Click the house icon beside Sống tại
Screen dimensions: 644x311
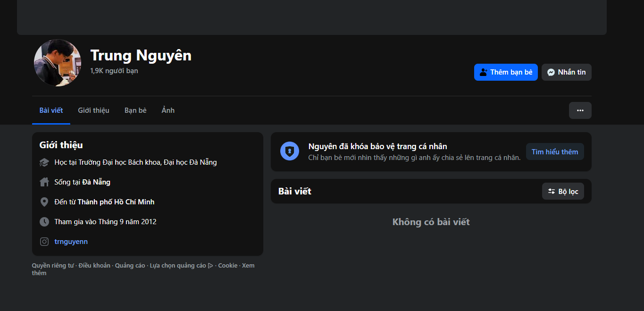tap(44, 182)
